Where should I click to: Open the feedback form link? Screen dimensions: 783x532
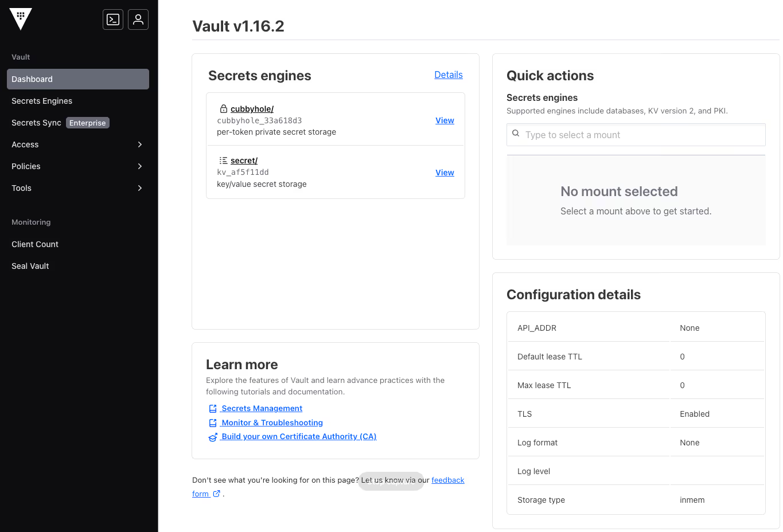tap(447, 480)
